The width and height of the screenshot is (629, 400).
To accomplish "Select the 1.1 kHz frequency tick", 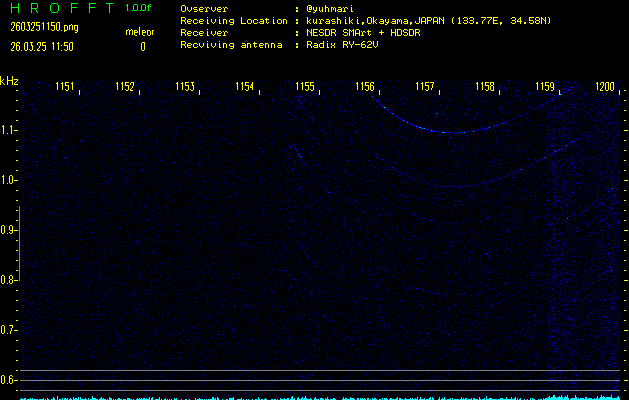I will (x=9, y=130).
